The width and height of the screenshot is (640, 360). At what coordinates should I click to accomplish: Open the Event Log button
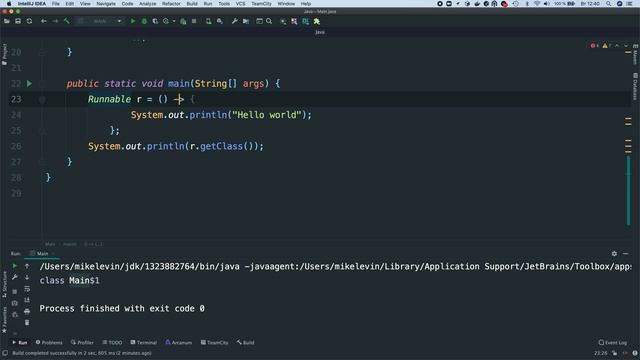pyautogui.click(x=613, y=342)
